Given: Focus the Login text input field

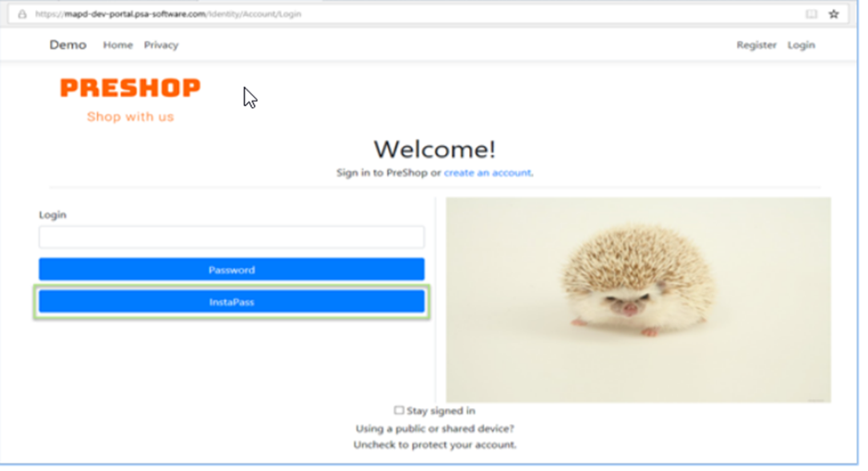Looking at the screenshot, I should pos(231,237).
